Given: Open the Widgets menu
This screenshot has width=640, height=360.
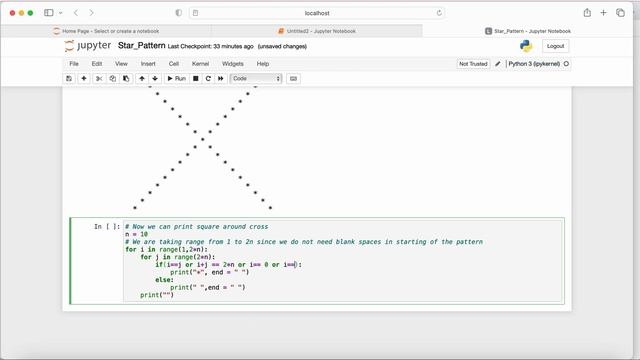Looking at the screenshot, I should [x=233, y=64].
